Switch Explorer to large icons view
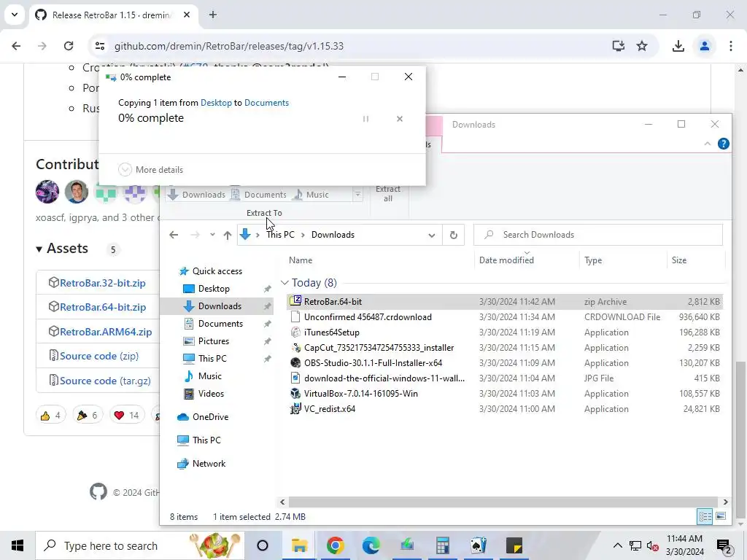The width and height of the screenshot is (747, 560). (720, 517)
